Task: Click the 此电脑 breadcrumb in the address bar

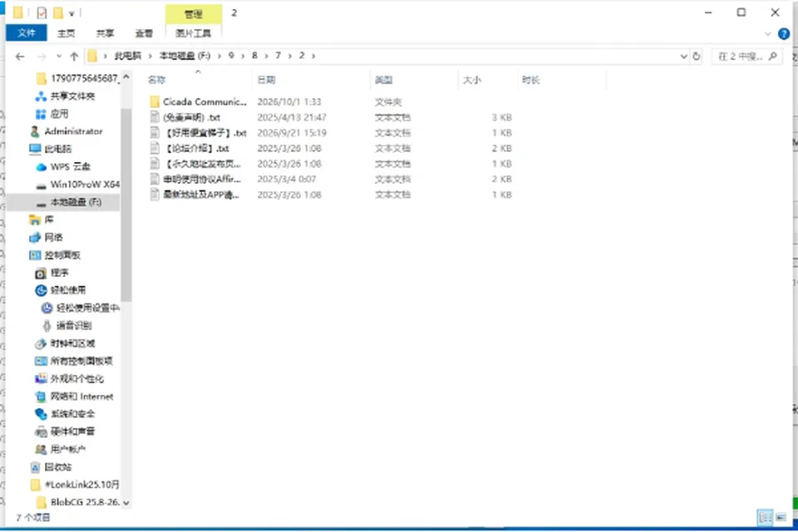Action: coord(128,56)
